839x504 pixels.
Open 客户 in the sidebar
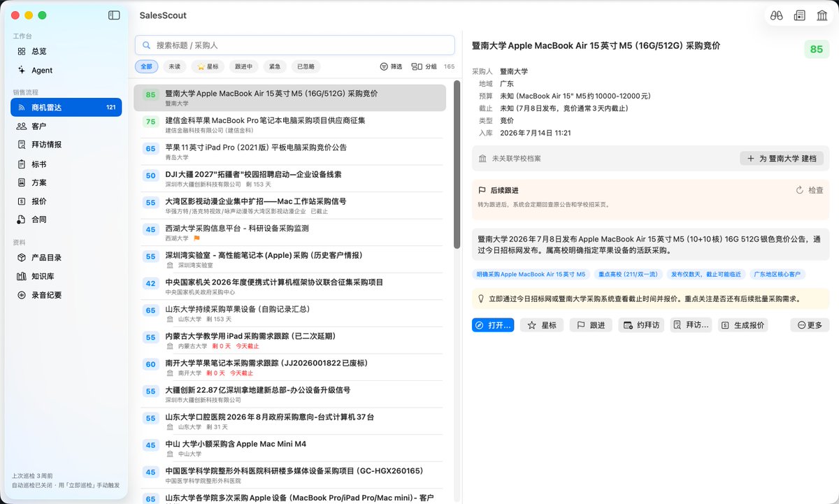tap(66, 126)
